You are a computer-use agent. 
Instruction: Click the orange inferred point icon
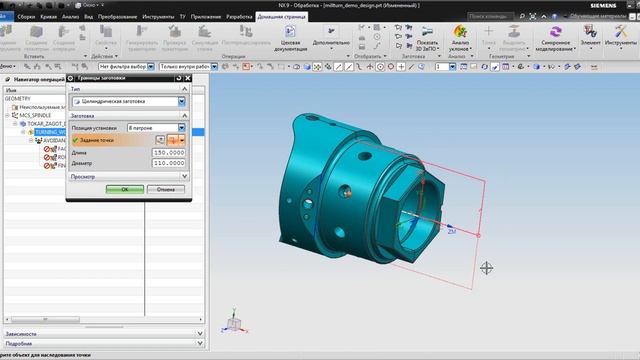point(173,140)
